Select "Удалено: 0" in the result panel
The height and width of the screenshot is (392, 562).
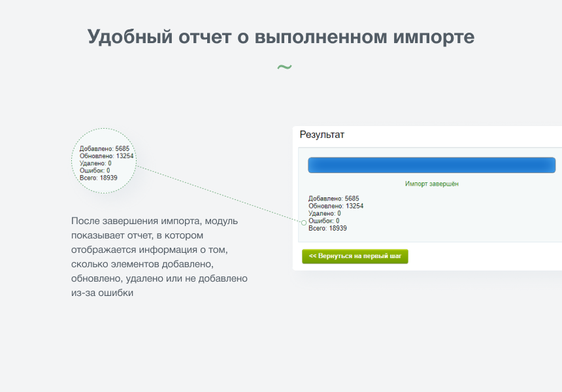(325, 214)
